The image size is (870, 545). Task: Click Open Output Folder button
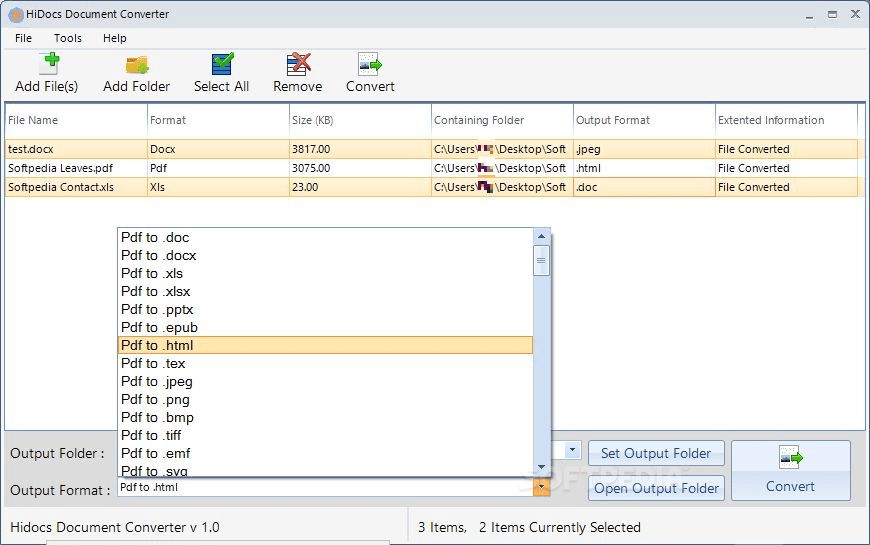pyautogui.click(x=656, y=488)
